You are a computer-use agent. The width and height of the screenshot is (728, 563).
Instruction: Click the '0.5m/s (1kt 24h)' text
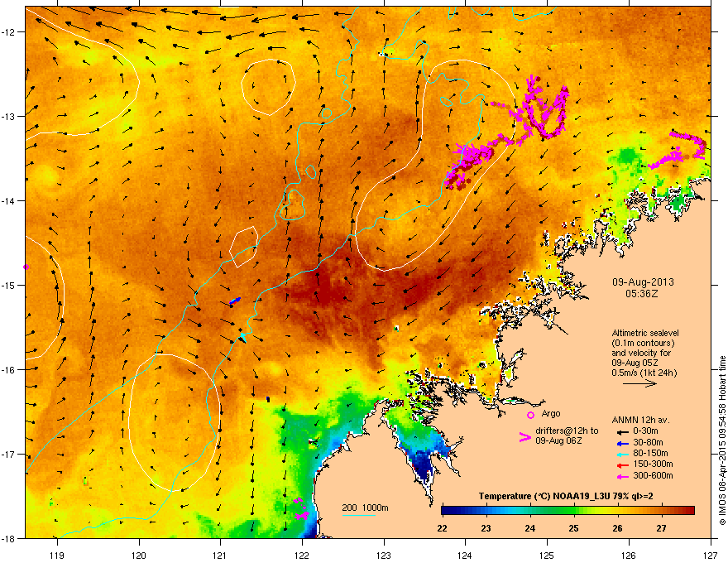click(644, 373)
